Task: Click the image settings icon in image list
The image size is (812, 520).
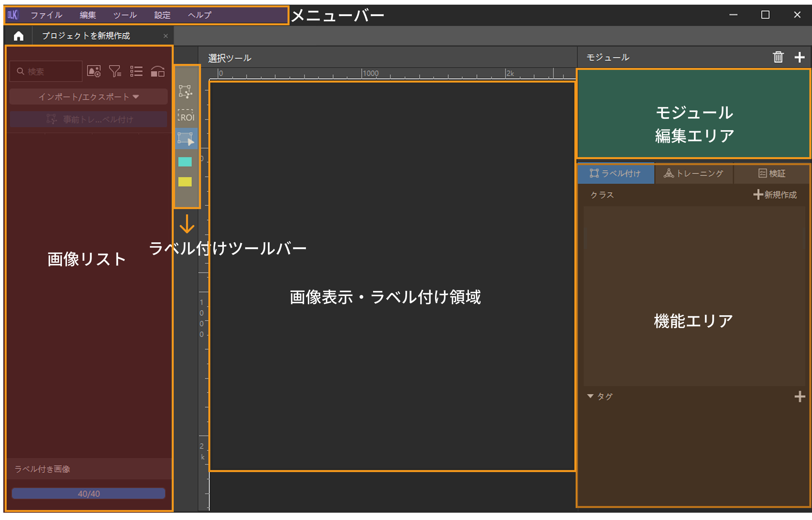Action: (x=94, y=71)
